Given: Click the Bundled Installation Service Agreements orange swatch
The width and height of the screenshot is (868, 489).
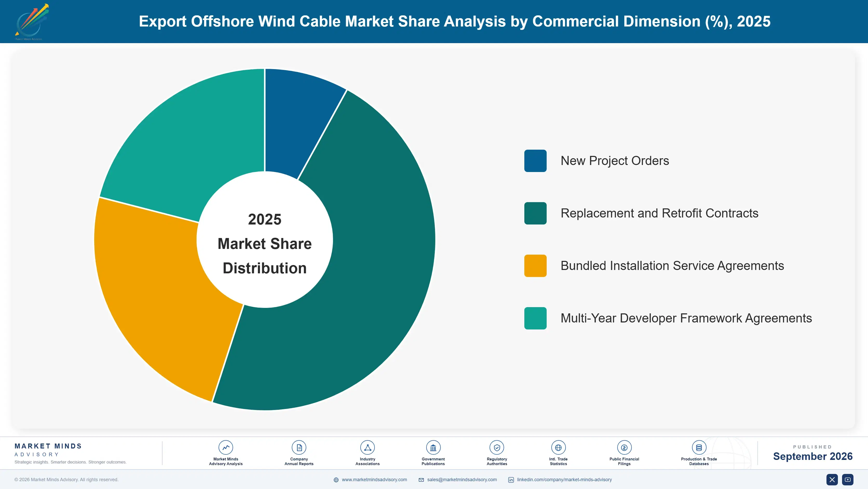Looking at the screenshot, I should coord(535,266).
